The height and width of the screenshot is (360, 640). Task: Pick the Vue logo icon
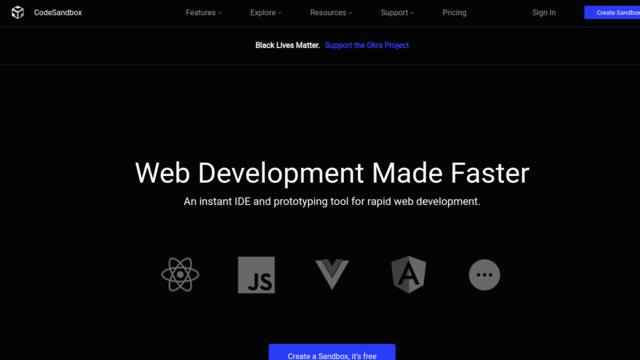pyautogui.click(x=332, y=274)
